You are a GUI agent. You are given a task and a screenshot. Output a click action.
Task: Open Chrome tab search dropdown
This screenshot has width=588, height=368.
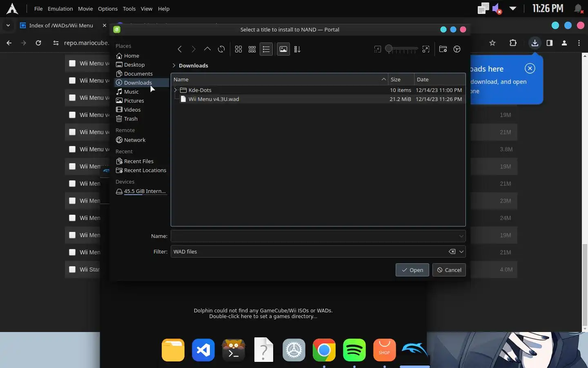[8, 25]
